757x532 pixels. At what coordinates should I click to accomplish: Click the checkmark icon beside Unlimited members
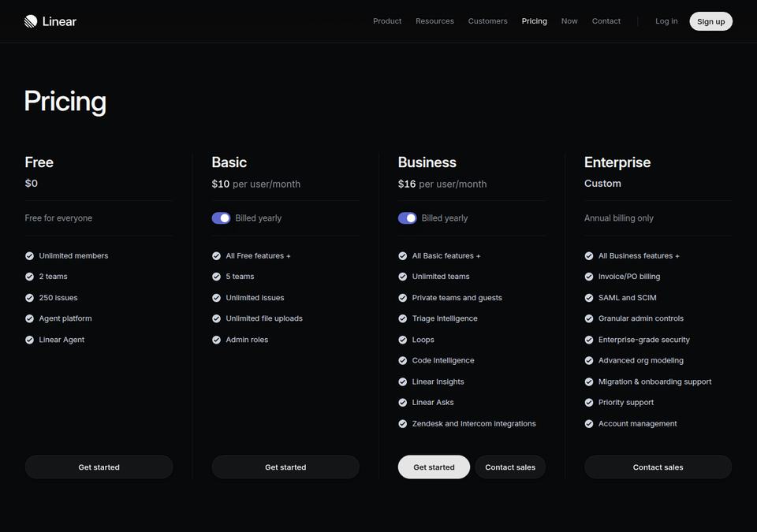29,256
